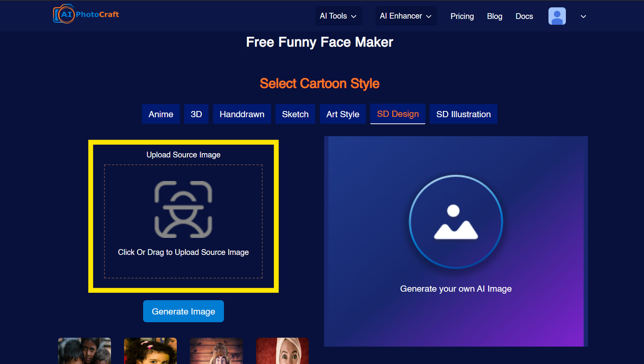Click the 'Select Cartoon Style' heading
The width and height of the screenshot is (644, 364).
pyautogui.click(x=319, y=84)
